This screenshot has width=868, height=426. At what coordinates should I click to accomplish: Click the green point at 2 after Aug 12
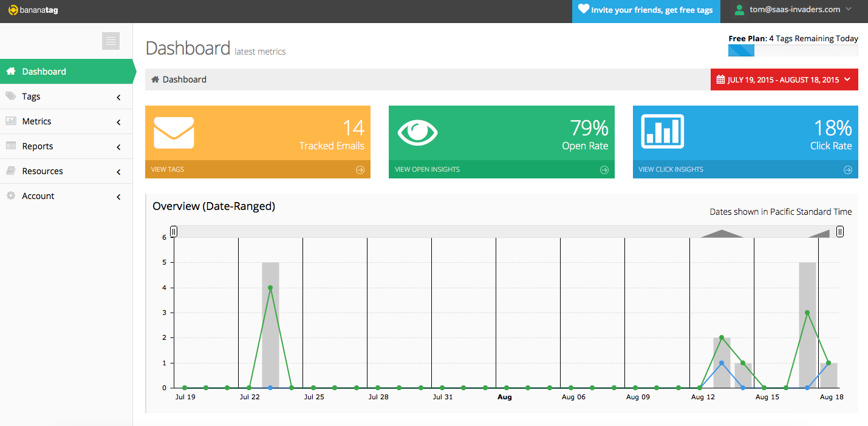722,337
